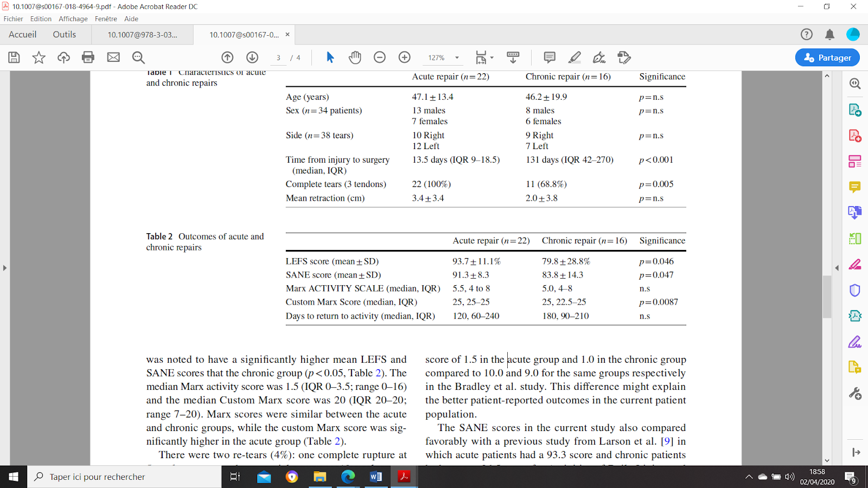
Task: Click the stamp tag icon in the toolbar
Action: pos(624,57)
